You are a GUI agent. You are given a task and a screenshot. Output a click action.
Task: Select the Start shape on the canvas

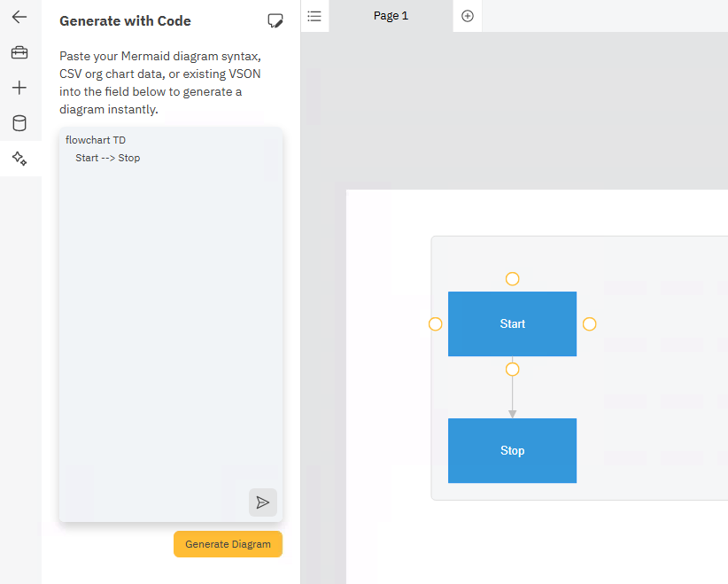pyautogui.click(x=512, y=324)
